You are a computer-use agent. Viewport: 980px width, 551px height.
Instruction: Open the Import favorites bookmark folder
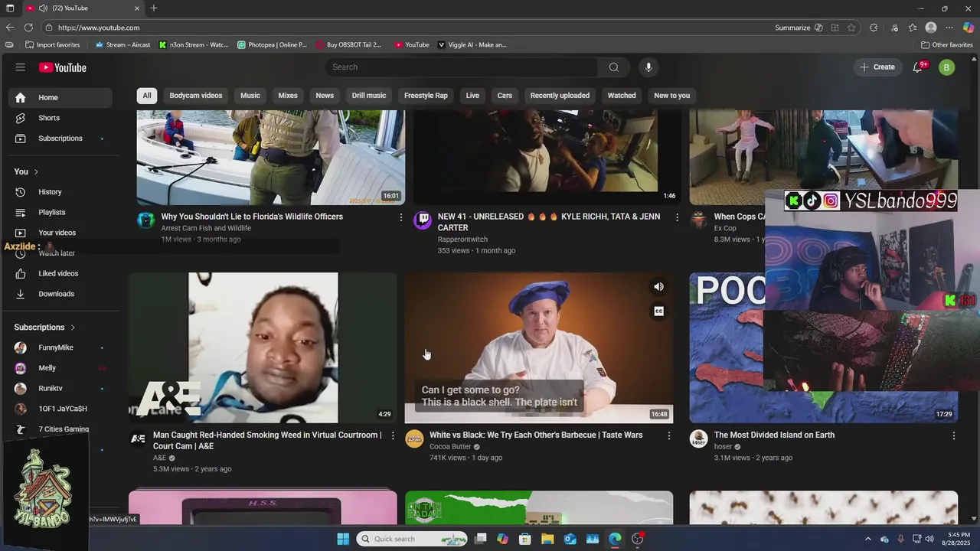[52, 45]
